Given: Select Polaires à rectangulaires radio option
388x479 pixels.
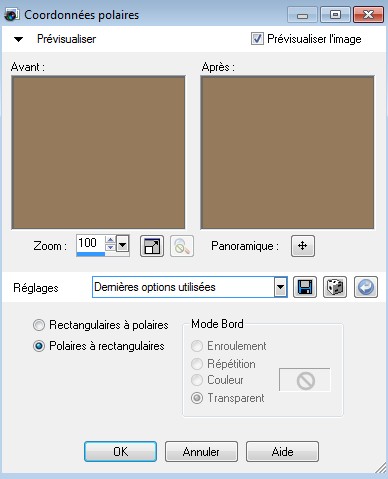Looking at the screenshot, I should click(x=39, y=346).
